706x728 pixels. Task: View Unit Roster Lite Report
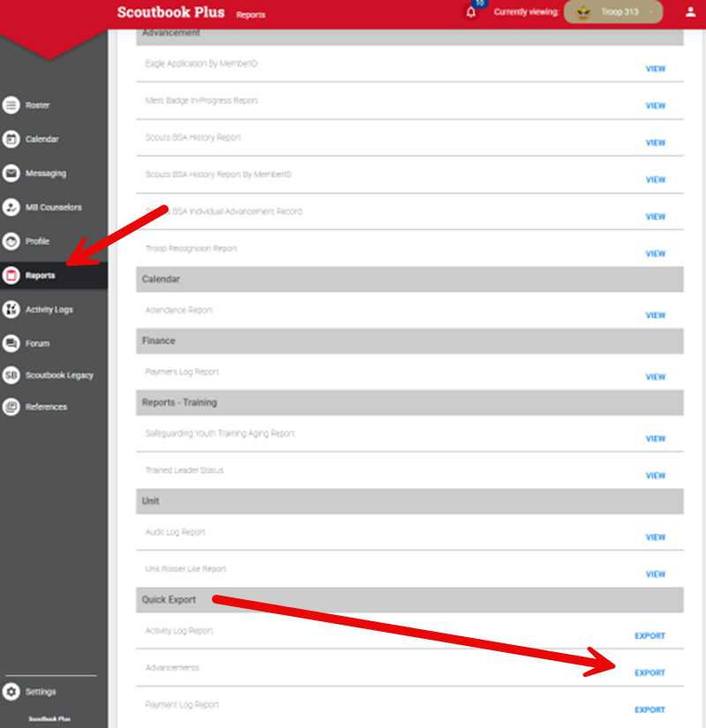[656, 574]
